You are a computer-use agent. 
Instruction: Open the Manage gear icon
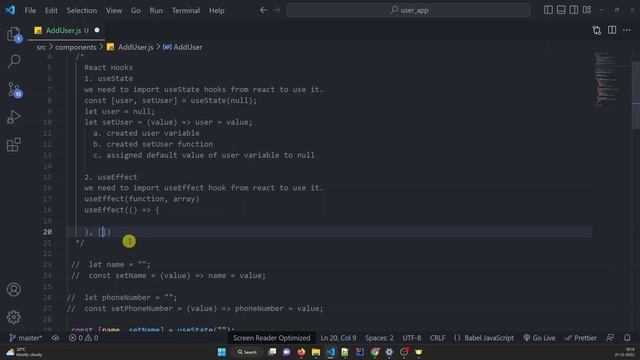click(14, 317)
